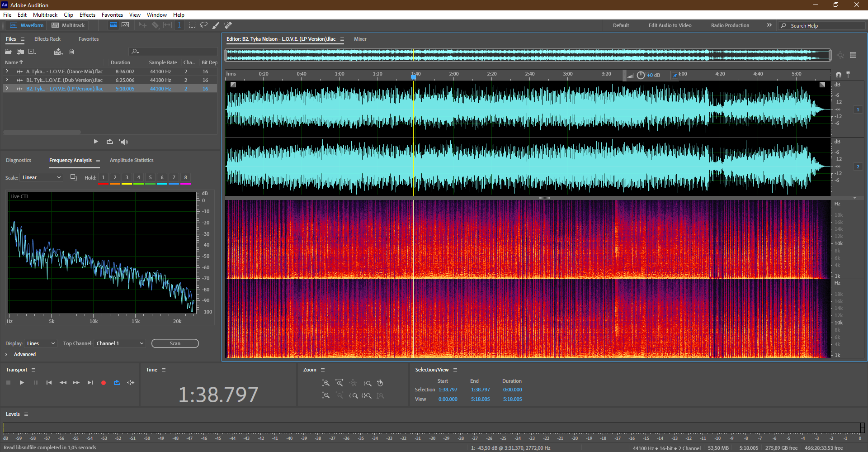Toggle channel 1 enable button

(x=858, y=109)
